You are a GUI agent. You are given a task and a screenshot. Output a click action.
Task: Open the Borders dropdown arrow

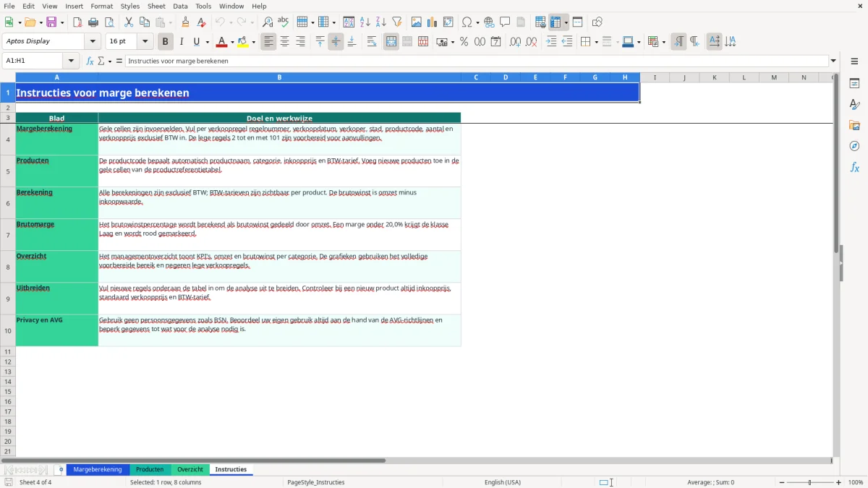click(596, 42)
